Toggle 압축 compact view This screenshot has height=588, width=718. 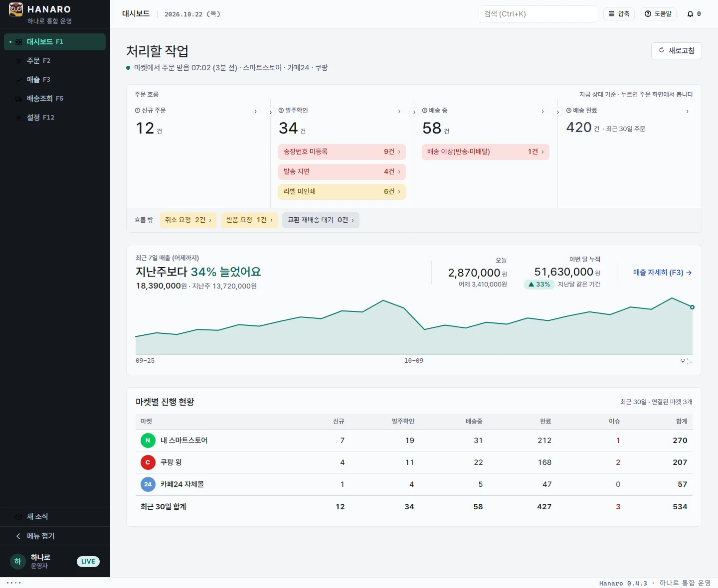(619, 14)
